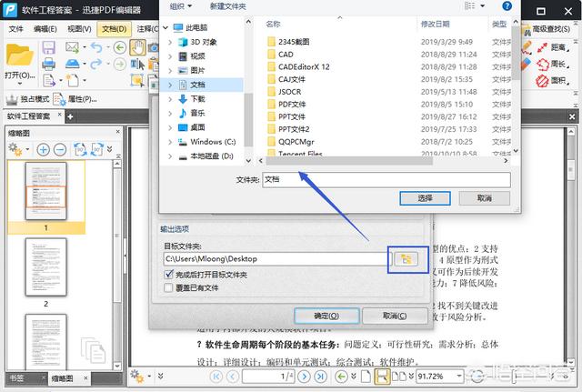Click the zoom in plus icon in thumbnails panel
Viewport: 582px width, 392px height.
click(x=44, y=149)
